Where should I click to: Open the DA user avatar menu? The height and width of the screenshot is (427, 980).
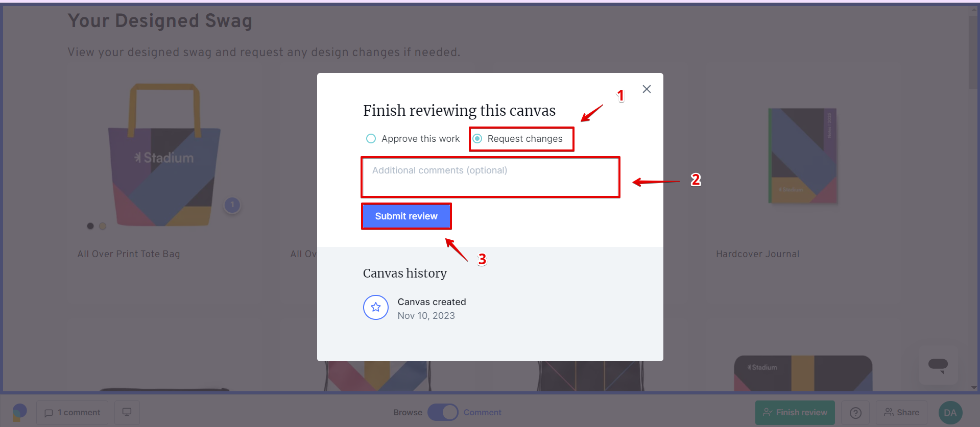[950, 413]
